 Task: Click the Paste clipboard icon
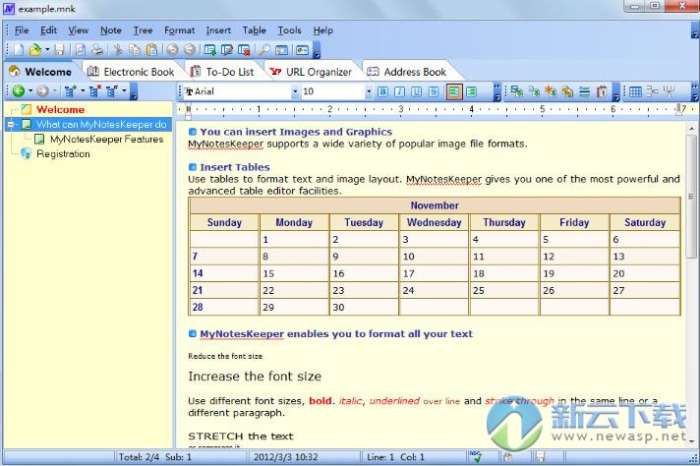(x=151, y=49)
